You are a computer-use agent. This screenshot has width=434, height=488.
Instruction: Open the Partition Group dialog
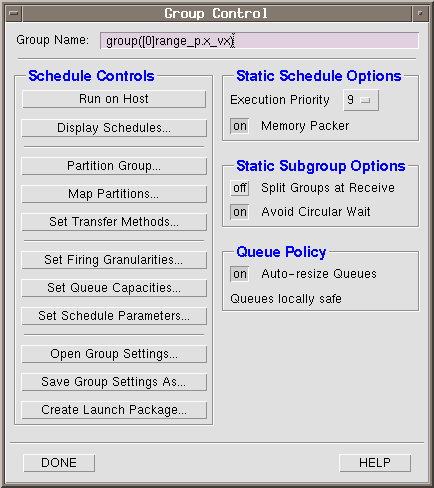point(114,166)
